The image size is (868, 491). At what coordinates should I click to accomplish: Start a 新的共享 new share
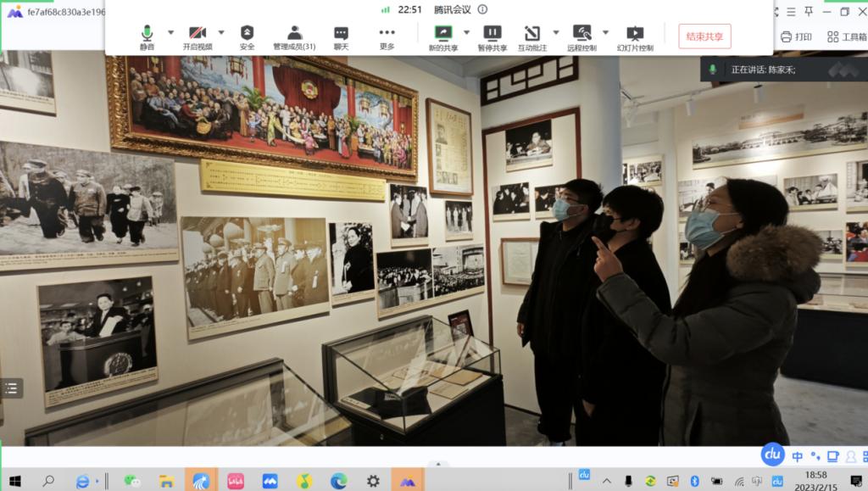(445, 35)
